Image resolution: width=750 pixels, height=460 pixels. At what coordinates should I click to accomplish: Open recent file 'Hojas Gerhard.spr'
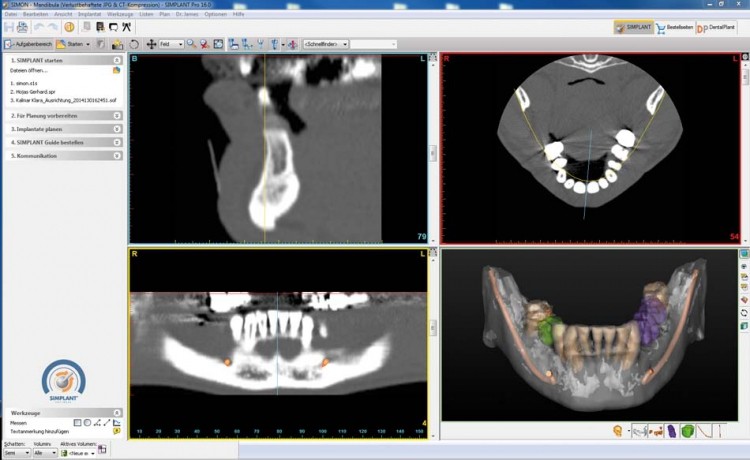[33, 92]
